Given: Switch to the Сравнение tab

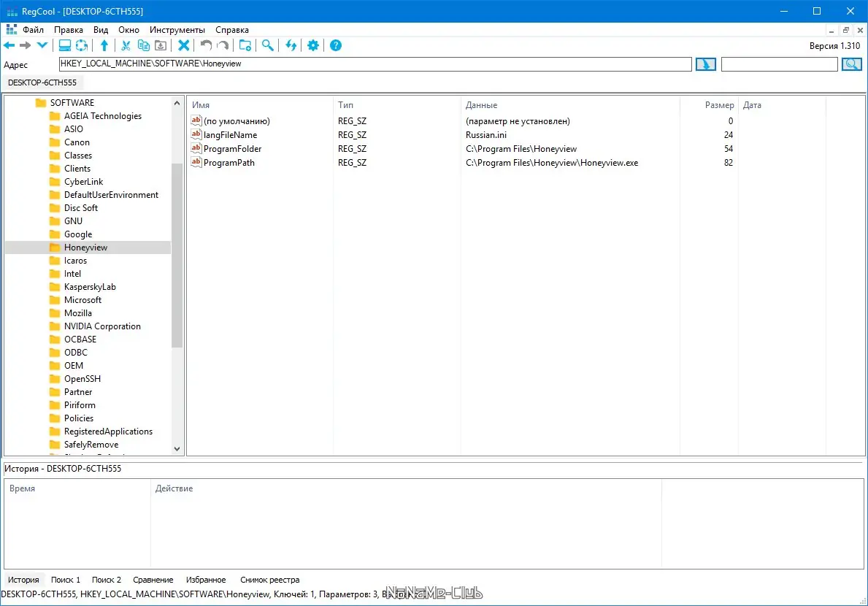Looking at the screenshot, I should click(153, 580).
